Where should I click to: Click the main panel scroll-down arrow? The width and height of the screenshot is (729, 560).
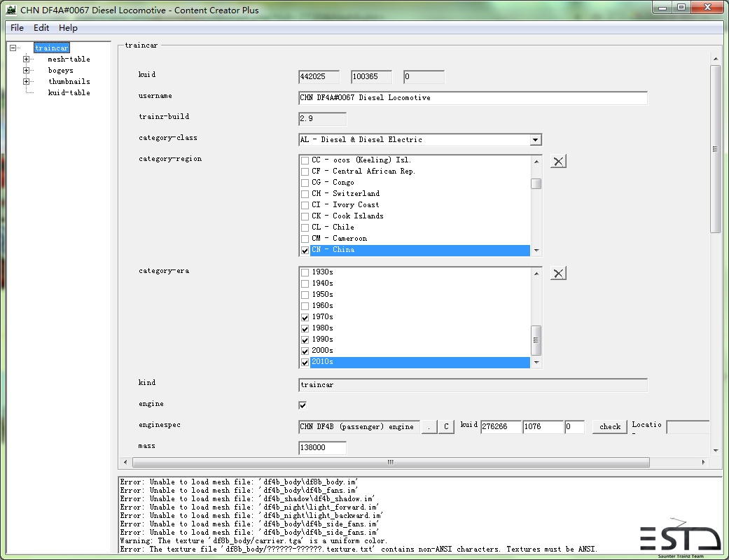[x=716, y=450]
